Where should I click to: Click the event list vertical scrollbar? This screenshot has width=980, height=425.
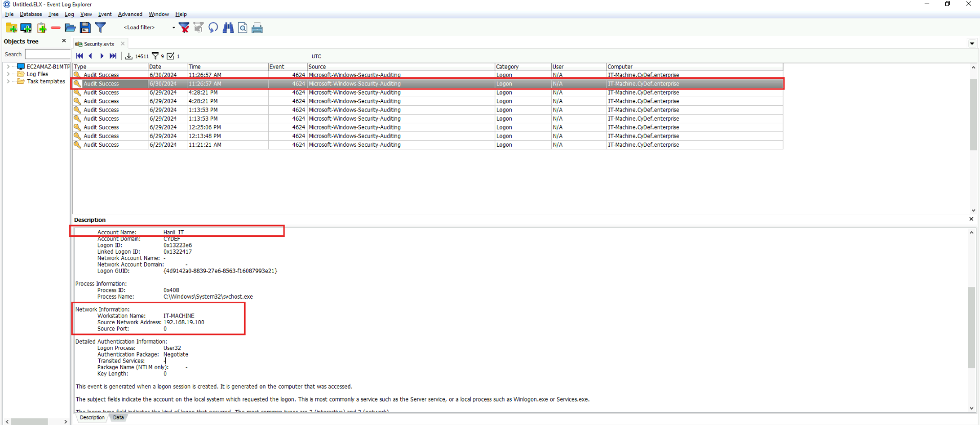pos(973,139)
